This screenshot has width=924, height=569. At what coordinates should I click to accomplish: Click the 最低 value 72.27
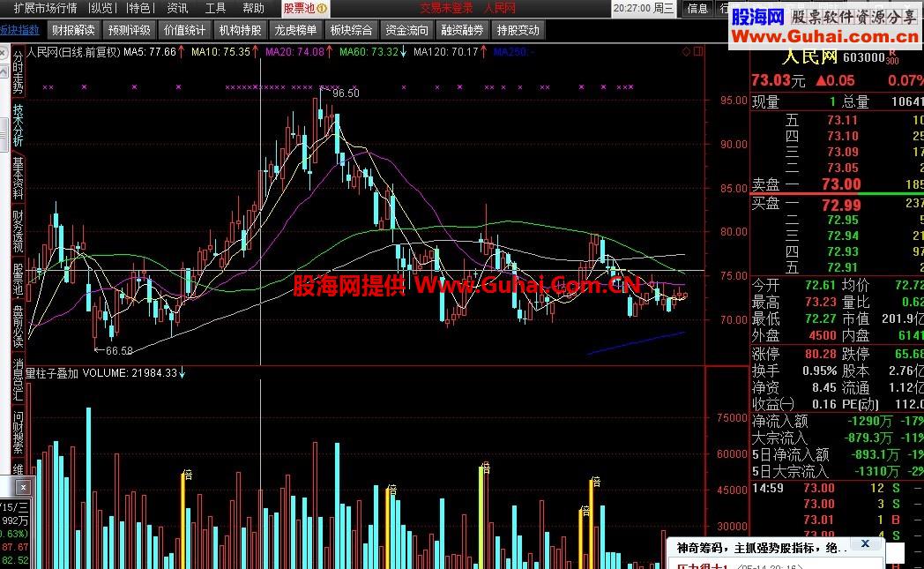pyautogui.click(x=821, y=319)
